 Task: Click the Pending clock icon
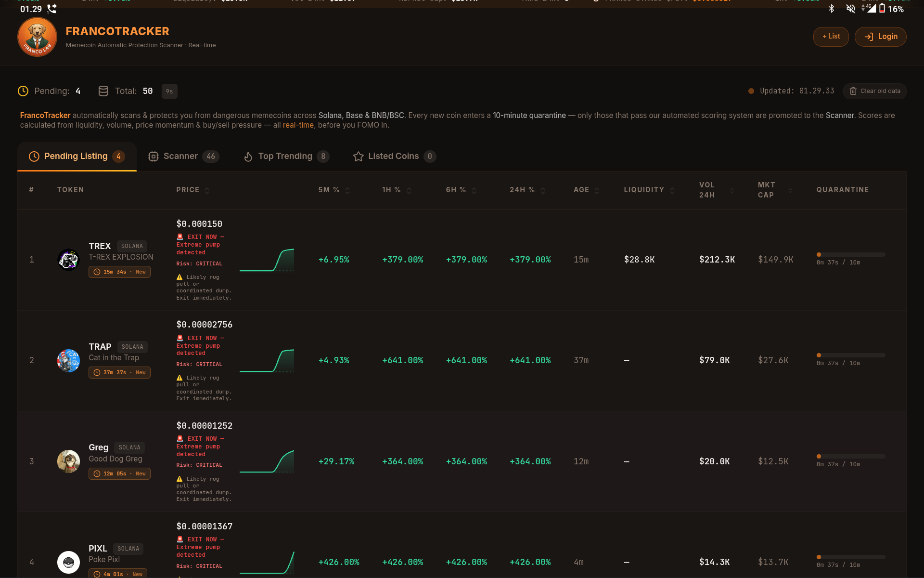[x=23, y=91]
